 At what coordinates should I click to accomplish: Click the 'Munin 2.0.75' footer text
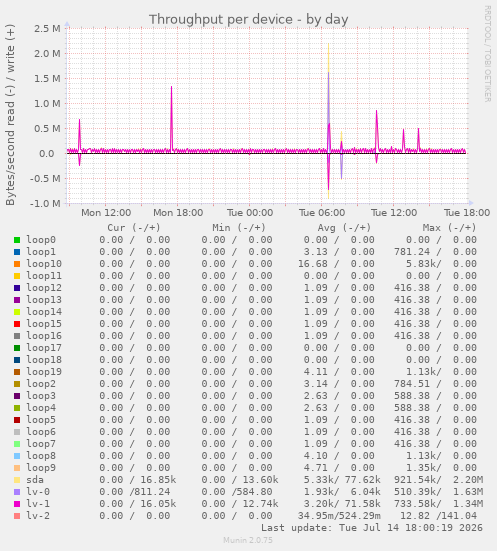[x=248, y=540]
